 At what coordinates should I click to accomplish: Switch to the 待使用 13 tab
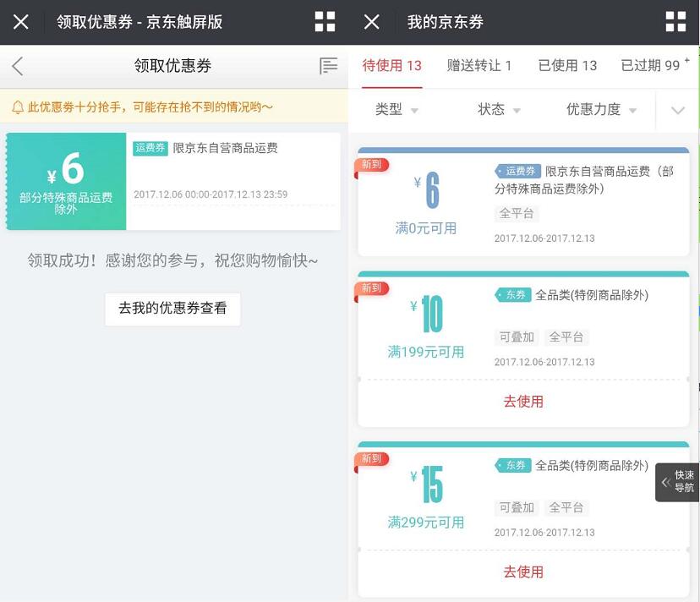392,66
